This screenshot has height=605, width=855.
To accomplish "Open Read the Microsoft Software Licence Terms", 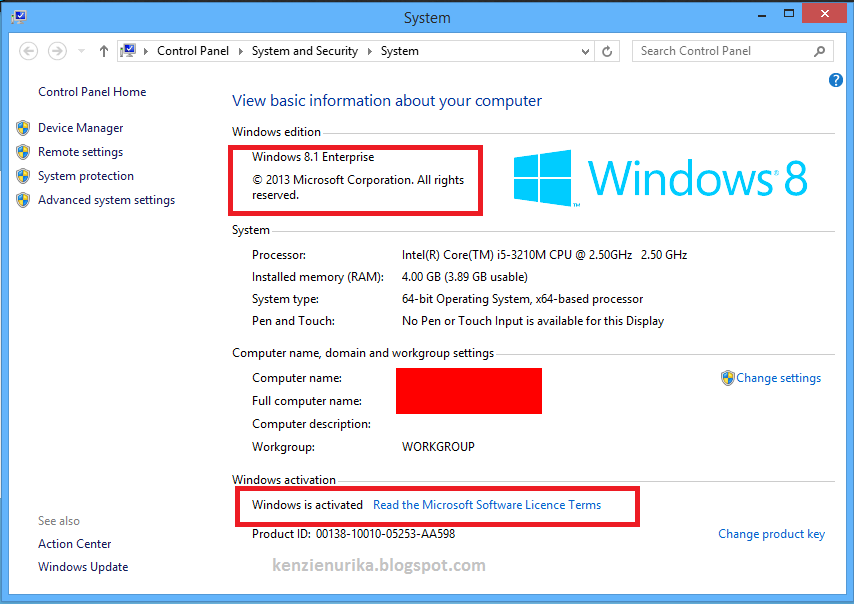I will click(486, 505).
